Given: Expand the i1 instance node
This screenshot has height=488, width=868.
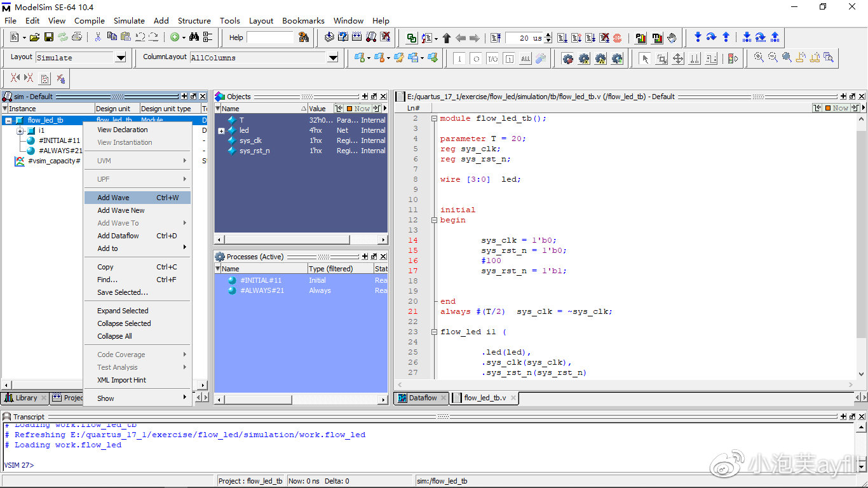Looking at the screenshot, I should tap(20, 131).
